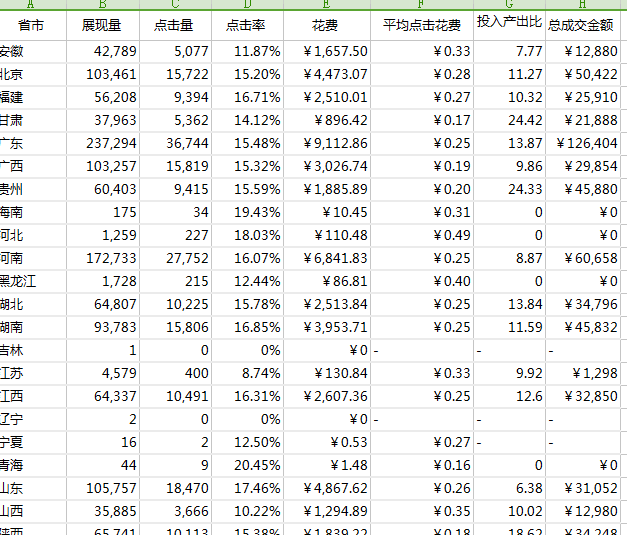Select click rate cell 19.43%

(x=247, y=212)
